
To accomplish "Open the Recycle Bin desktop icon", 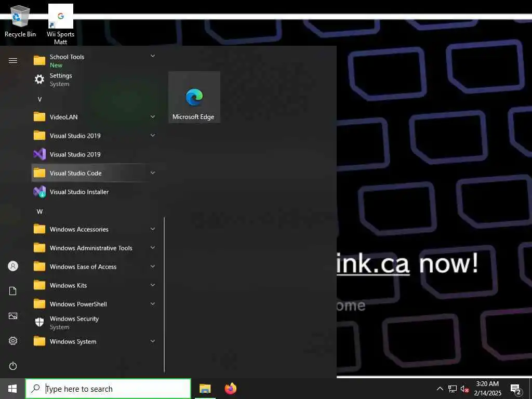I will [20, 21].
